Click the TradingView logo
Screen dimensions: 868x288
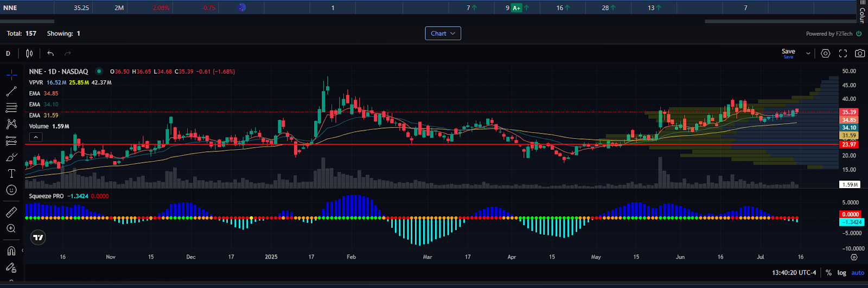tap(38, 237)
